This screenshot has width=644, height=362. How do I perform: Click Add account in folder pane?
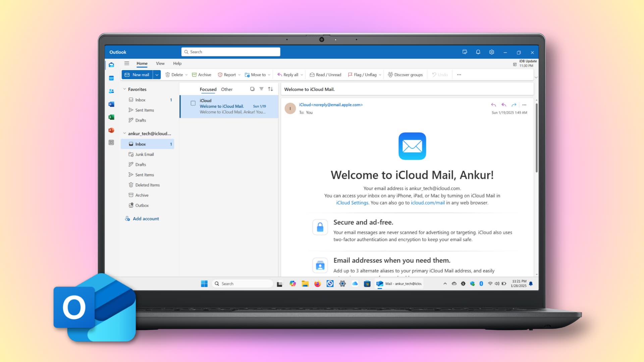142,219
